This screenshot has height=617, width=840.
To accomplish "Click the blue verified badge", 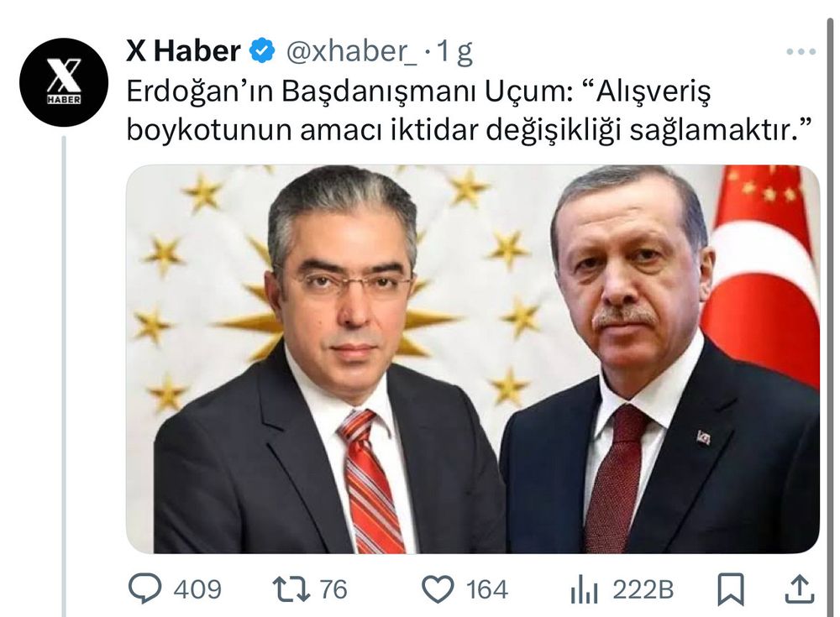I will tap(262, 51).
